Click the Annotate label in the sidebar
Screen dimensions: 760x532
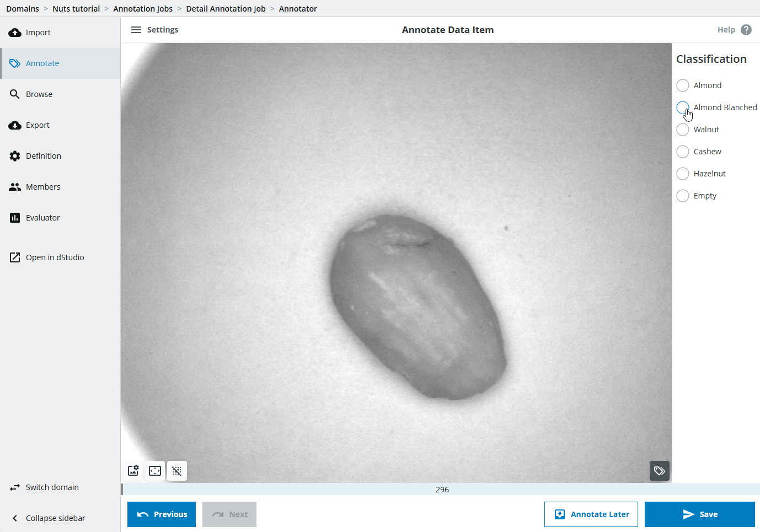tap(42, 63)
